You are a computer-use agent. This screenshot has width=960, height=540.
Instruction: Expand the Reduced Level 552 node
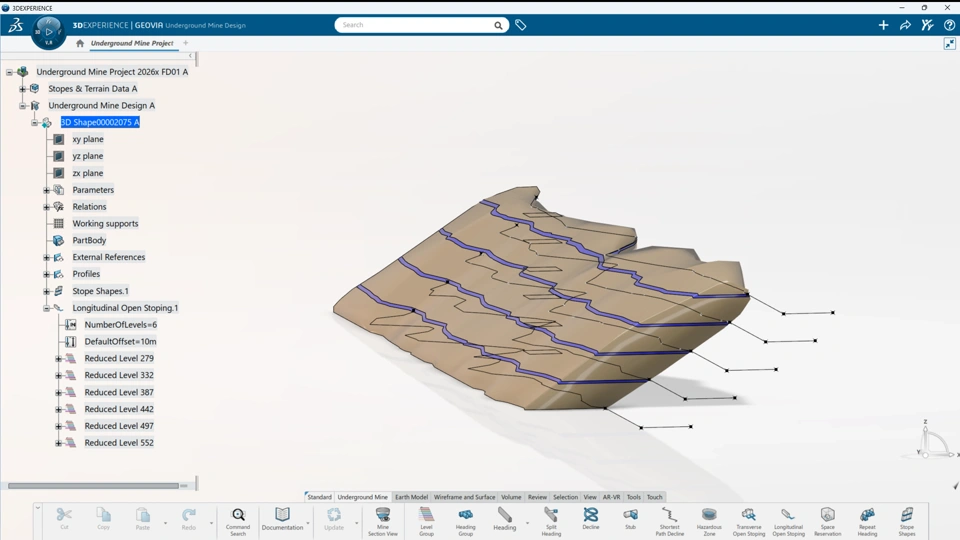point(59,443)
